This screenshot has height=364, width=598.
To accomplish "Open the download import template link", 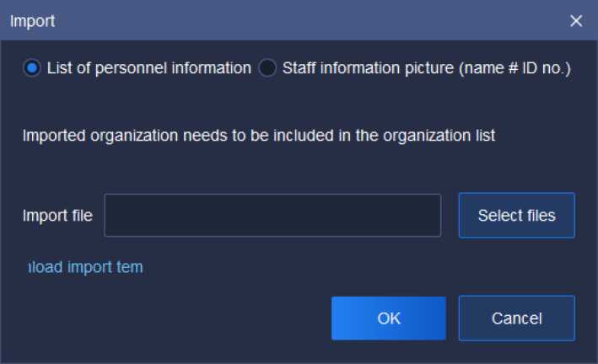I will tap(84, 267).
